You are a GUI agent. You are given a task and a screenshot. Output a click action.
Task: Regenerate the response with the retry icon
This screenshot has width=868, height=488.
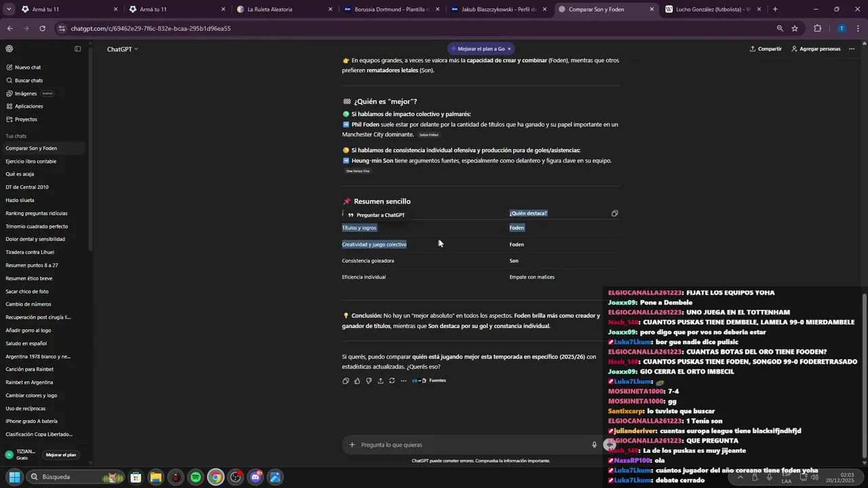pyautogui.click(x=392, y=381)
